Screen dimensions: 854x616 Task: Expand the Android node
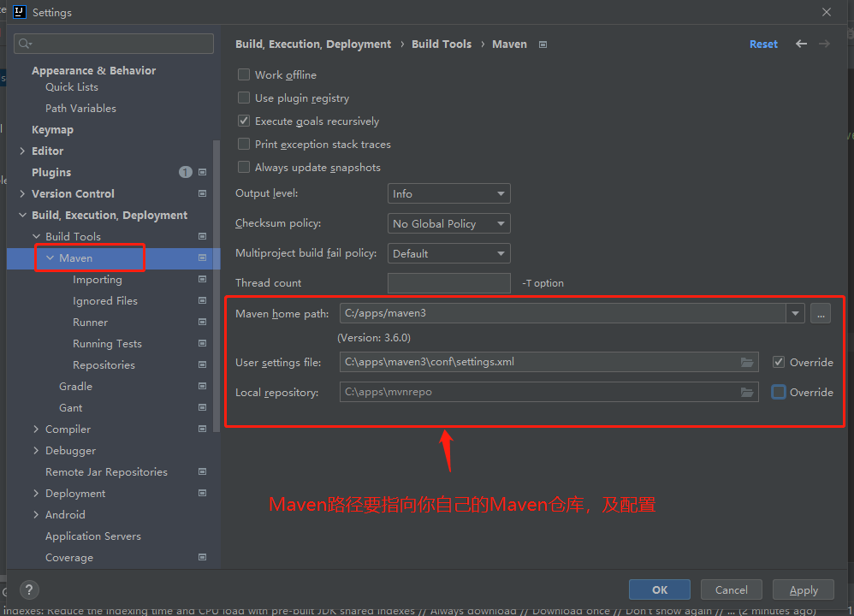pyautogui.click(x=36, y=515)
